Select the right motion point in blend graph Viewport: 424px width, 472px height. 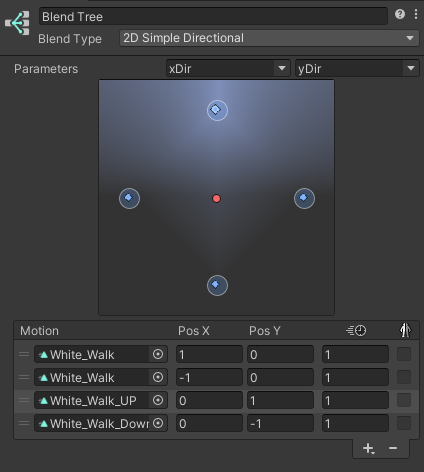(304, 198)
